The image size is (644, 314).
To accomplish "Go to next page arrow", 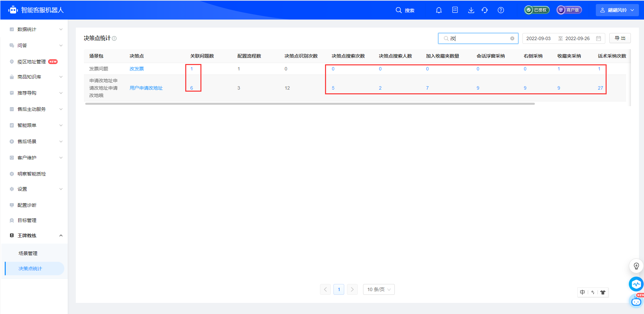I will 352,289.
